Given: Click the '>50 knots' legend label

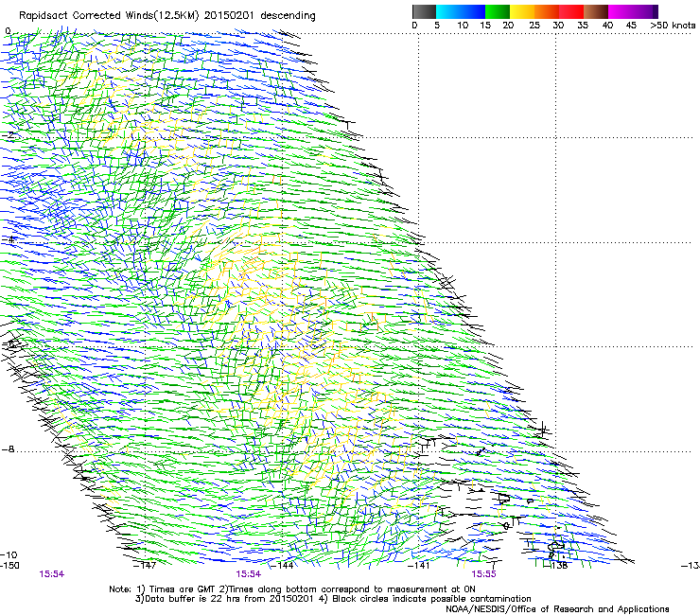Looking at the screenshot, I should [673, 26].
